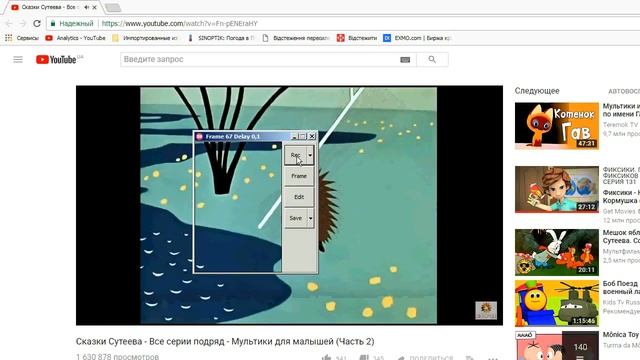Click the add-to-playlist icon below video

click(470, 358)
